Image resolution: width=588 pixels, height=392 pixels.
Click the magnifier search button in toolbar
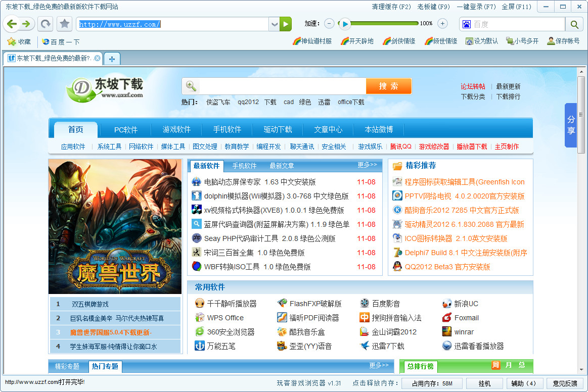574,24
